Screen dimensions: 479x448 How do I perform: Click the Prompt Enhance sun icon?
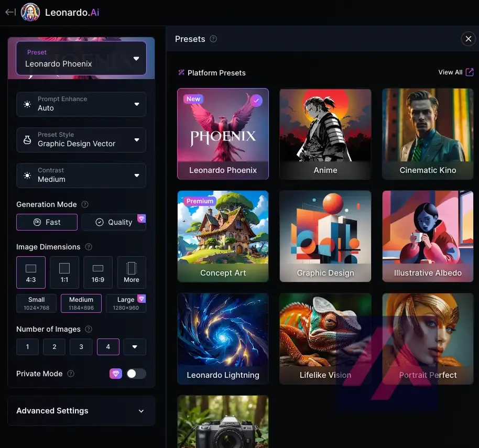(x=27, y=104)
